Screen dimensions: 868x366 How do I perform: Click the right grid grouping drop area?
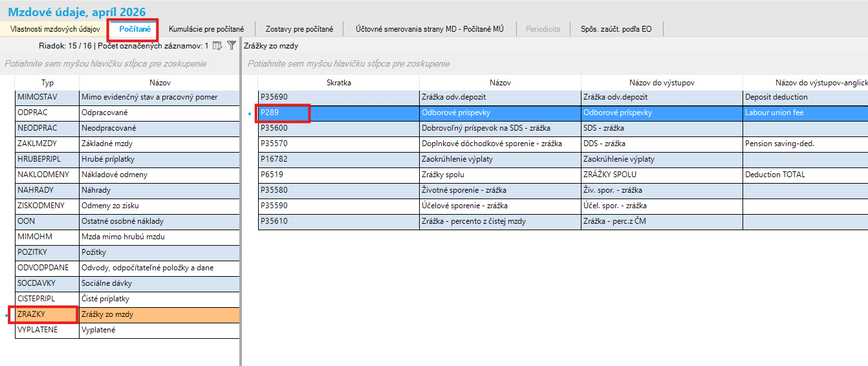pyautogui.click(x=556, y=64)
